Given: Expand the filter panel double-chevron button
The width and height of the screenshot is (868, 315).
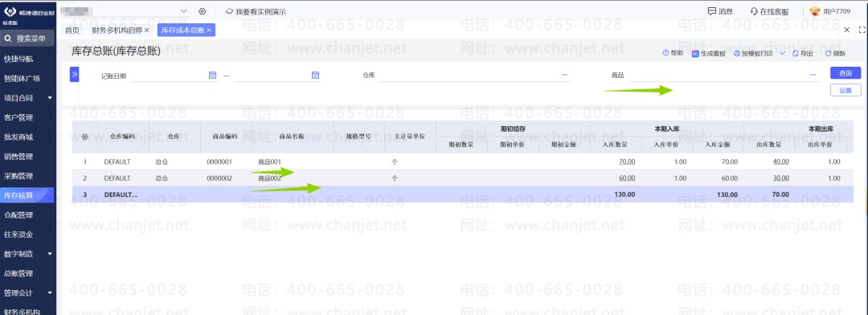Looking at the screenshot, I should [x=74, y=74].
